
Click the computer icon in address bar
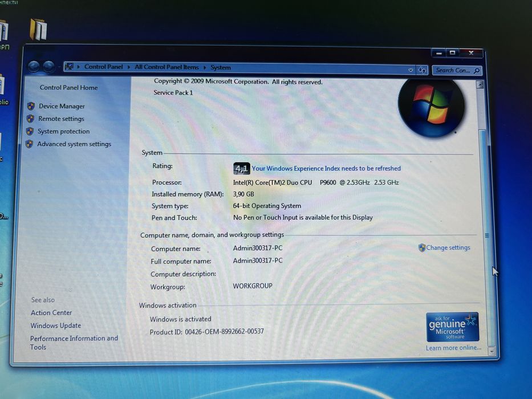[x=69, y=67]
